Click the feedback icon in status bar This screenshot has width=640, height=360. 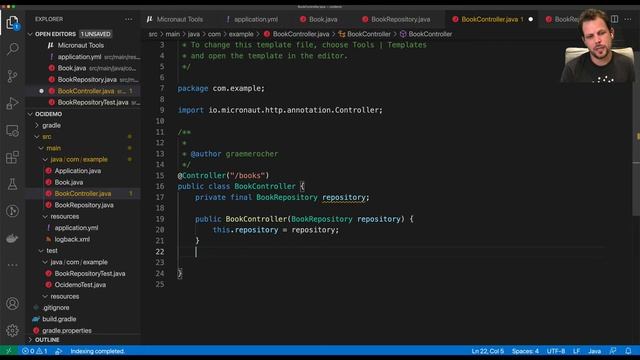[613, 351]
